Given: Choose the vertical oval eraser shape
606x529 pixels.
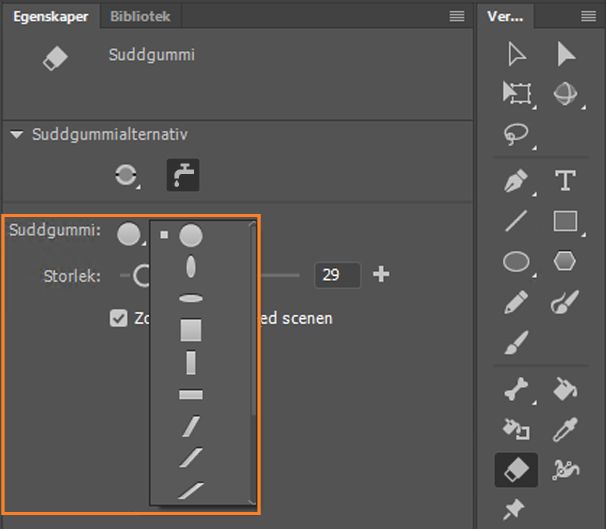Looking at the screenshot, I should pyautogui.click(x=191, y=267).
